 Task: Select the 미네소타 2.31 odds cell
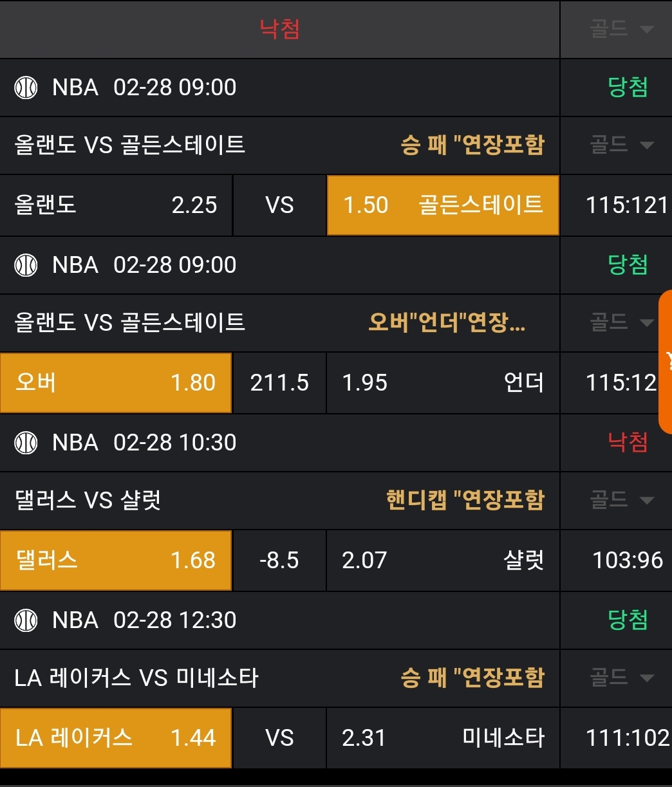pyautogui.click(x=443, y=738)
